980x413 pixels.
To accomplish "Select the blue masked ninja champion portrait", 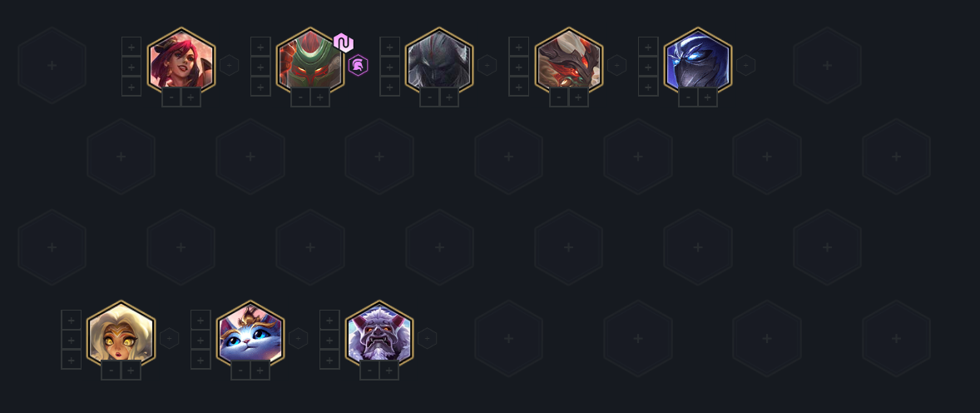I will point(698,62).
